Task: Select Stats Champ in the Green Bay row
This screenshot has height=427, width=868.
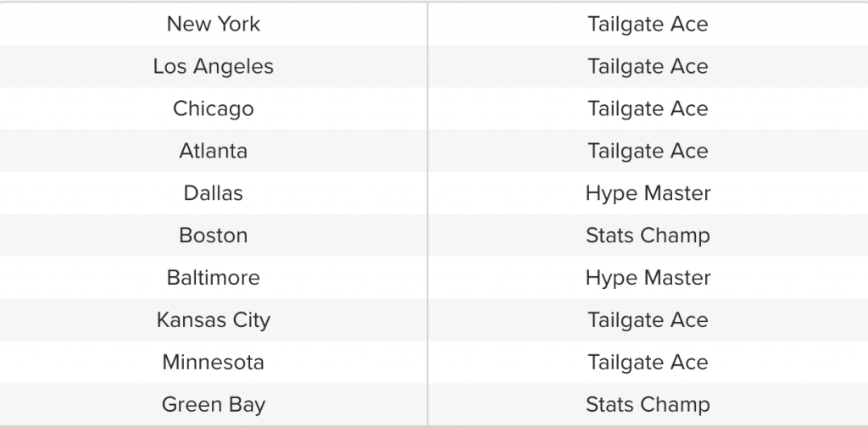Action: [x=648, y=405]
